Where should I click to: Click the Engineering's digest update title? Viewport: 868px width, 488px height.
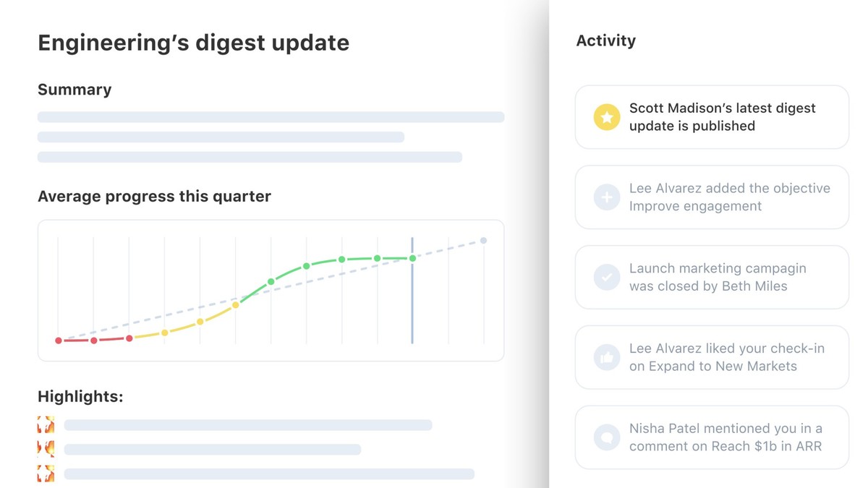[193, 43]
